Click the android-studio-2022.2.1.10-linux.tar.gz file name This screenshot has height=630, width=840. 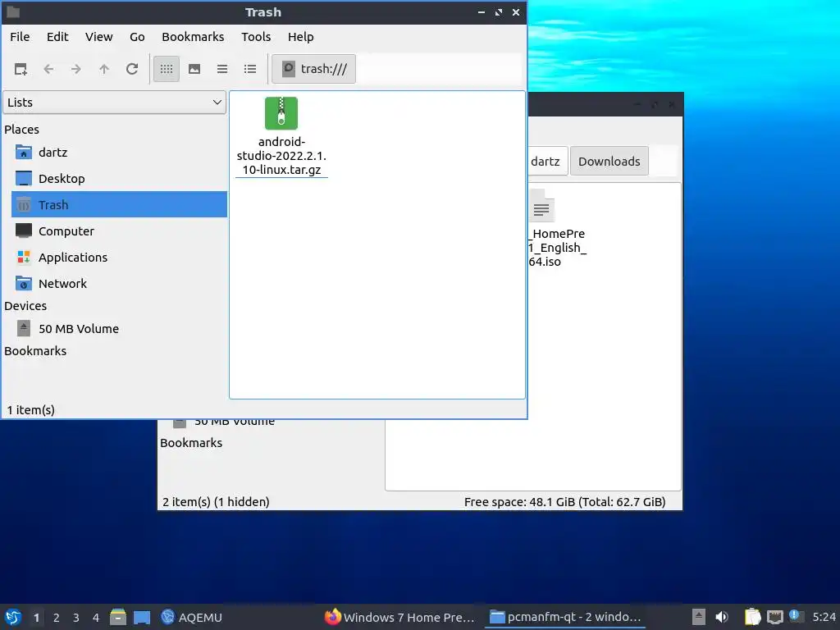click(281, 156)
